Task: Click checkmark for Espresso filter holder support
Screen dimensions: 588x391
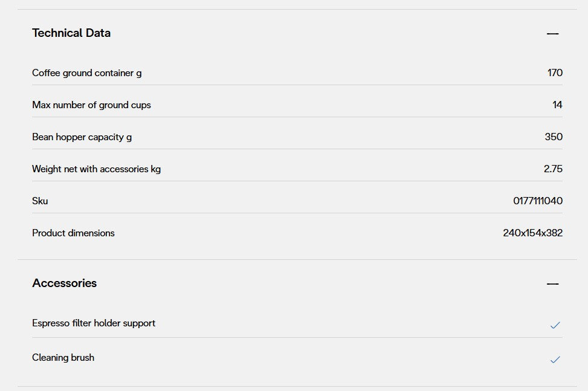Action: pyautogui.click(x=555, y=325)
